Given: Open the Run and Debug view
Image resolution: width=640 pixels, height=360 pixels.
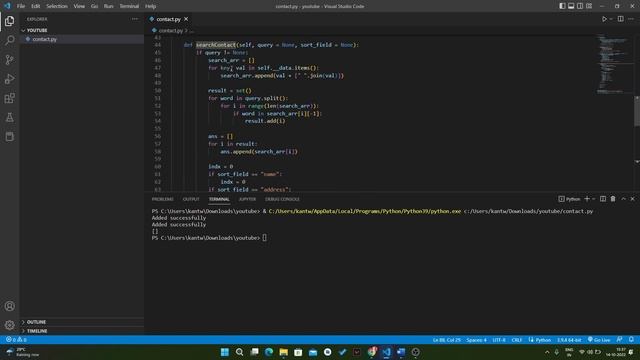Looking at the screenshot, I should pos(9,79).
